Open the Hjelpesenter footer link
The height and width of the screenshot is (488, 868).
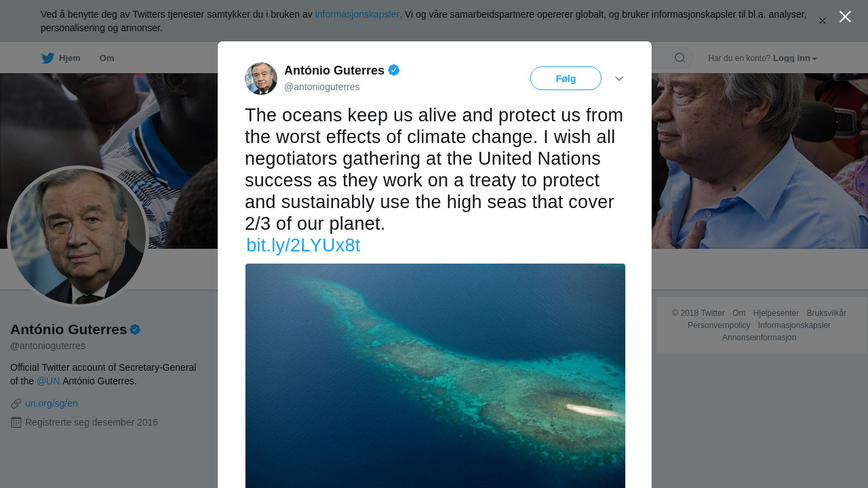[x=776, y=313]
